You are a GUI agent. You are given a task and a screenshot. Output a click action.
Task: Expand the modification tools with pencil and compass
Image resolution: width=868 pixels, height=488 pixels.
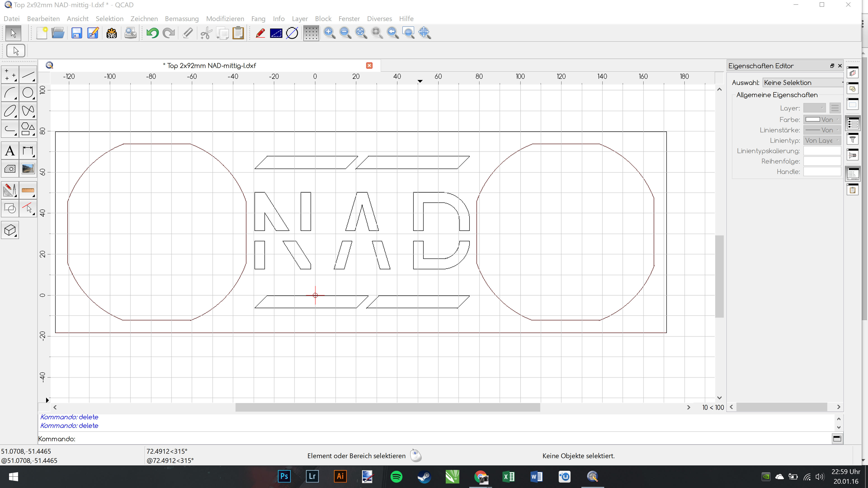10,190
